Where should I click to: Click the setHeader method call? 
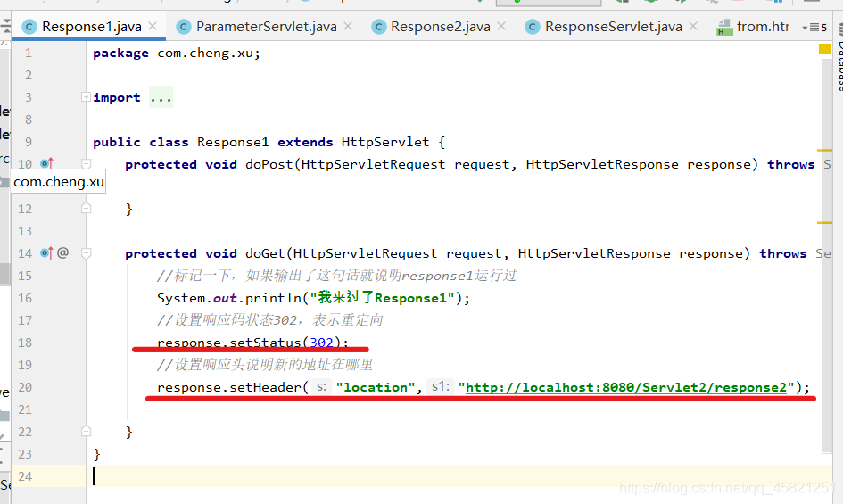click(266, 387)
